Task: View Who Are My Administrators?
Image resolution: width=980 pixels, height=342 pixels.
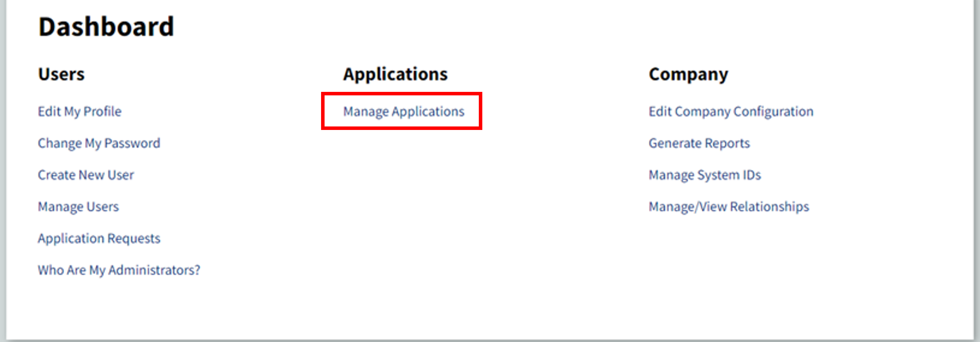Action: click(x=119, y=270)
